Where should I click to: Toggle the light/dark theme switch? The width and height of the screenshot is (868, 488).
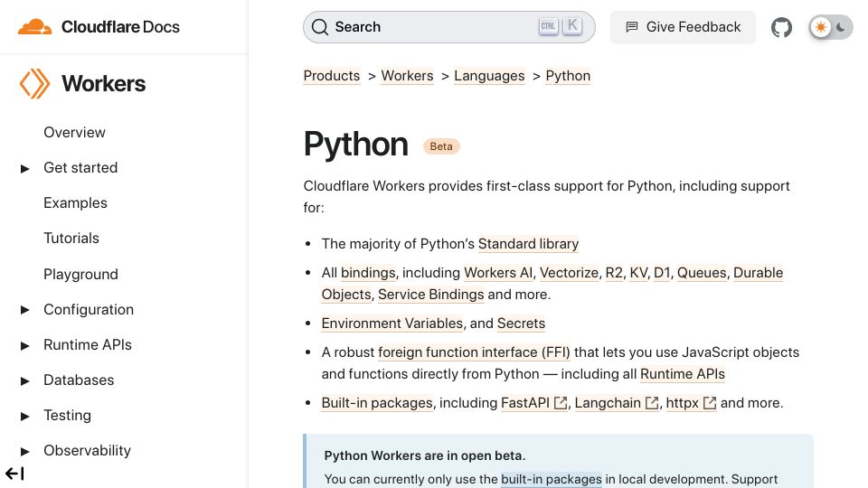[830, 27]
